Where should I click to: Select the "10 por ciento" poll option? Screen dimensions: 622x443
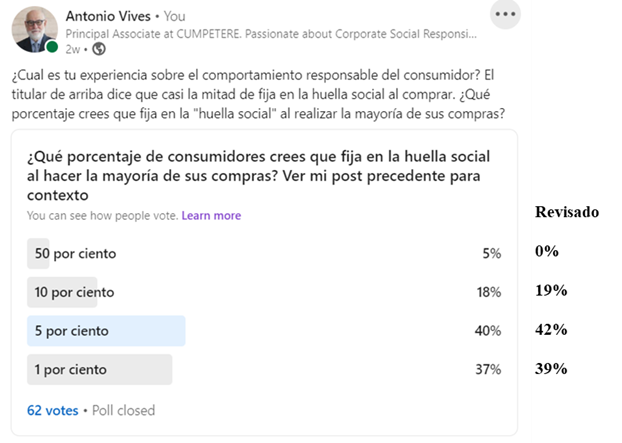[74, 292]
